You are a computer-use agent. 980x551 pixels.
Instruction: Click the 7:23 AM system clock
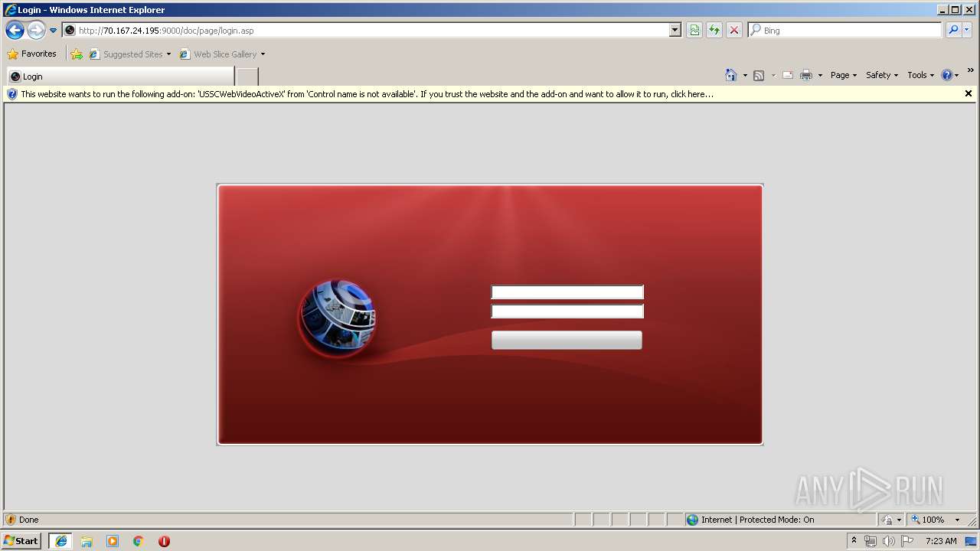click(941, 541)
